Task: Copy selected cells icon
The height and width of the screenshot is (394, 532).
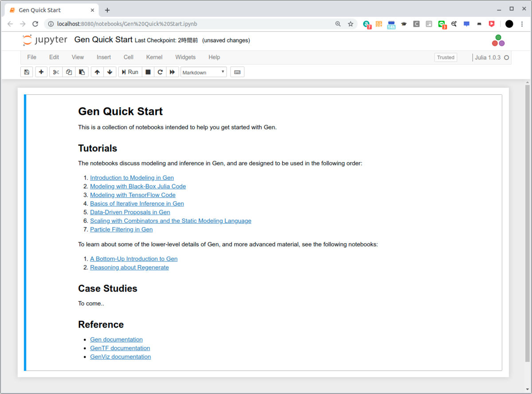Action: 69,72
